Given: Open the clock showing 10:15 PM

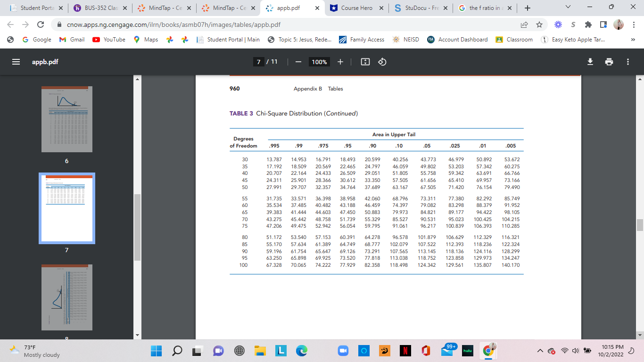Looking at the screenshot, I should coord(610,351).
